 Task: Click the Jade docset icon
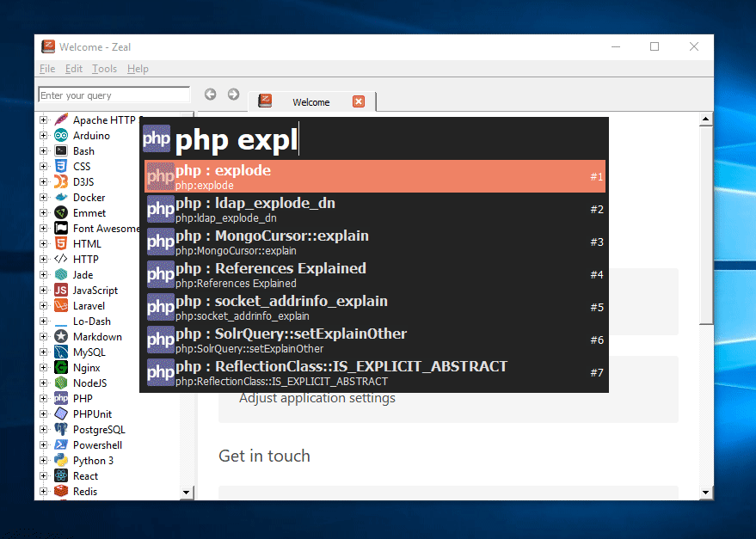click(x=61, y=274)
